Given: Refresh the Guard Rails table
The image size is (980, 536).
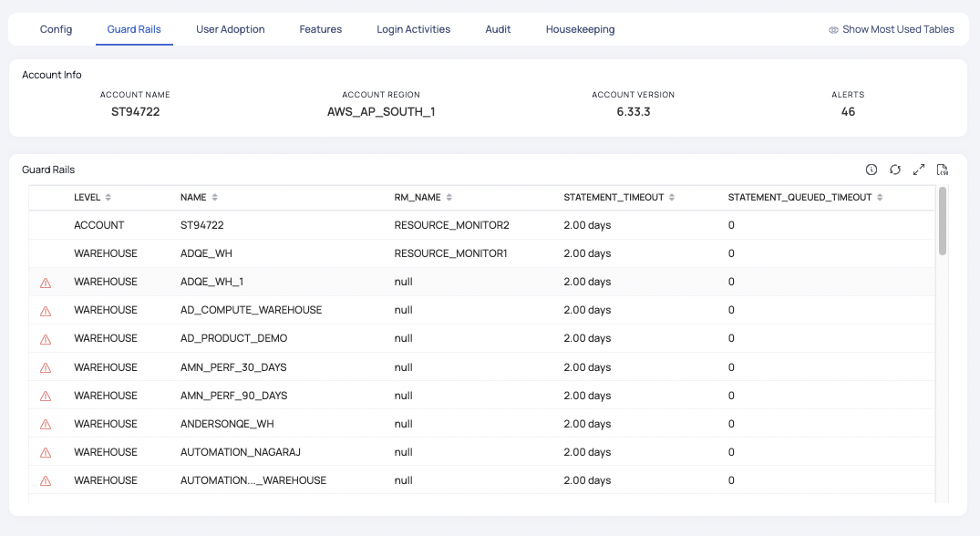Looking at the screenshot, I should (x=895, y=170).
